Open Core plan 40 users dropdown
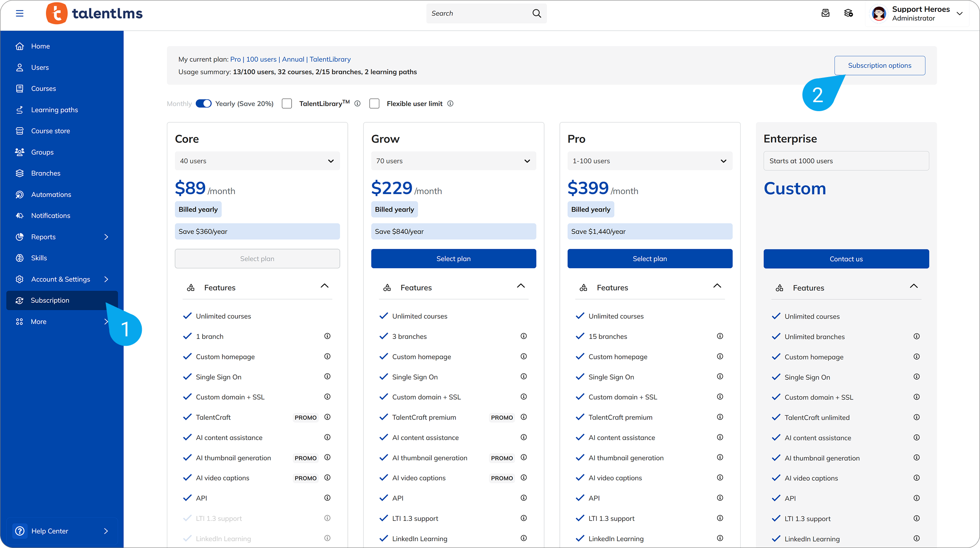980x548 pixels. tap(257, 161)
